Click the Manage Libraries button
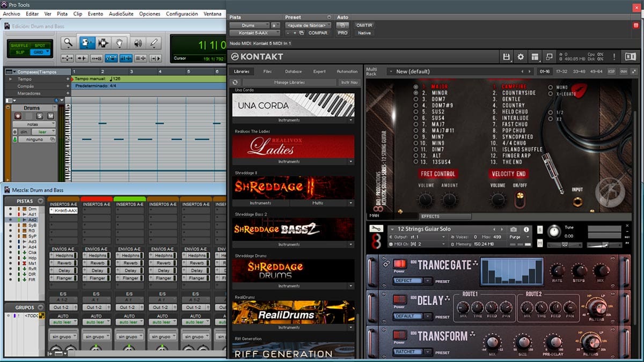644x362 pixels. pos(289,82)
